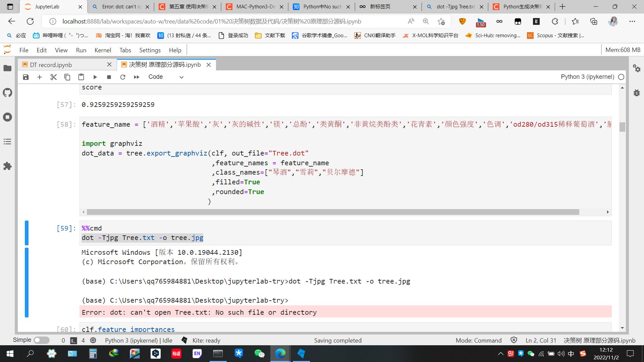Open the Extension Manager puzzle icon in sidebar

tap(7, 166)
